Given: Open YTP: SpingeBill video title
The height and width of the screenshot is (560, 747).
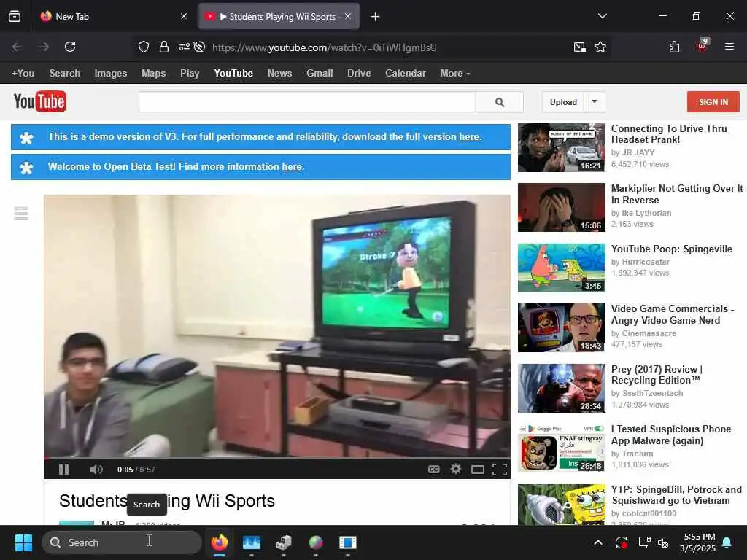Looking at the screenshot, I should point(676,495).
